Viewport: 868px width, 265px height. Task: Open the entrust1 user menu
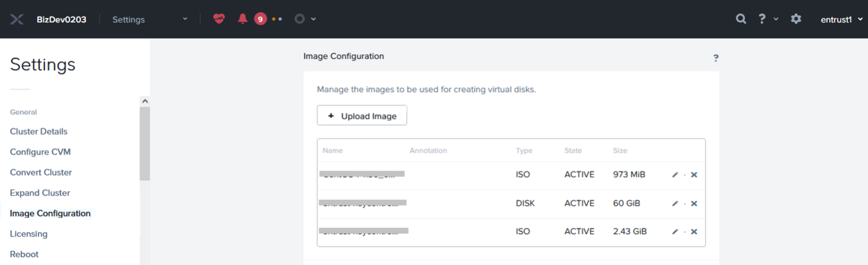pyautogui.click(x=841, y=19)
